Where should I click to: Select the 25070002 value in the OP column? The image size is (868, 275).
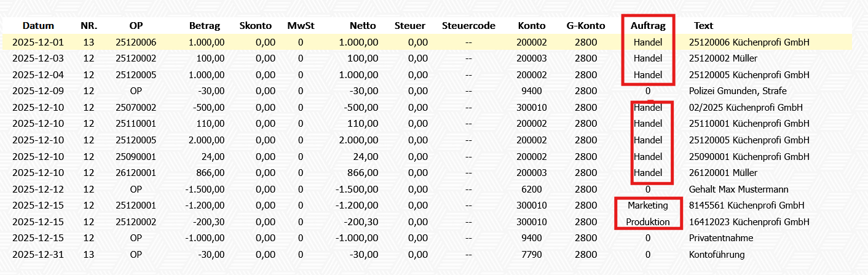(x=136, y=108)
